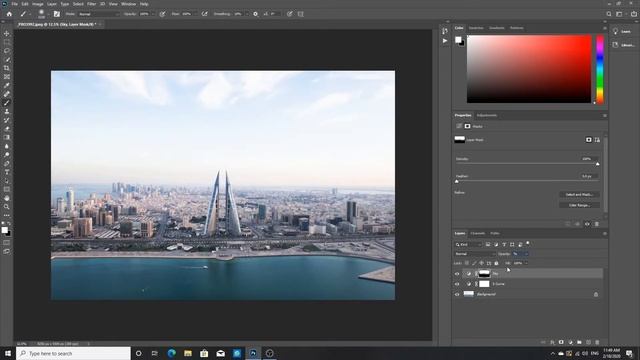640x360 pixels.
Task: Open Windows Start button
Action: (8, 353)
